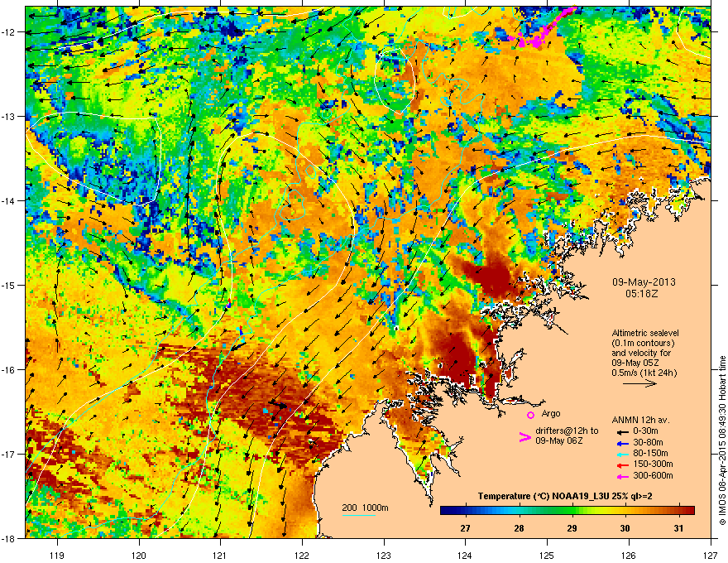Click the 125 longitude axis label
This screenshot has width=728, height=563.
point(547,555)
